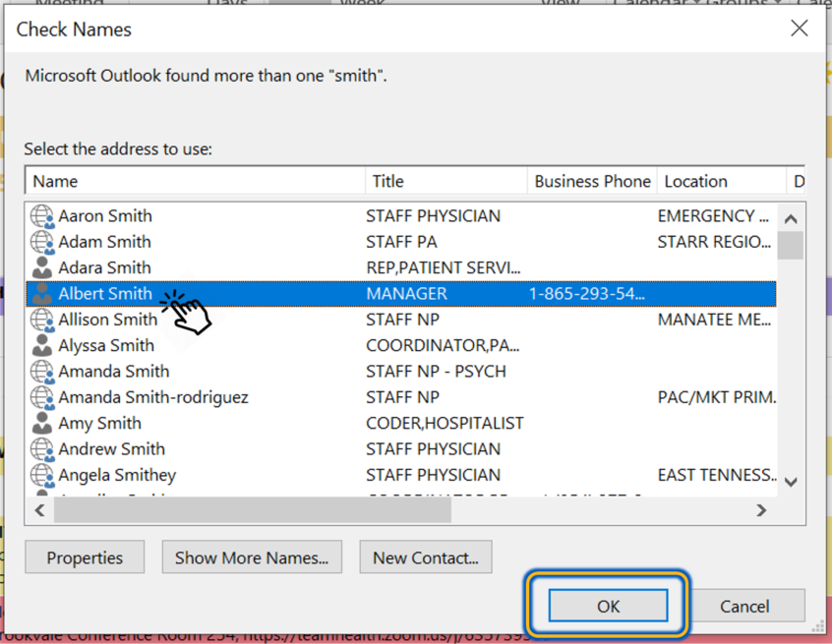The height and width of the screenshot is (644, 832).
Task: Choose Alyssa Smith from the list
Action: pos(401,346)
